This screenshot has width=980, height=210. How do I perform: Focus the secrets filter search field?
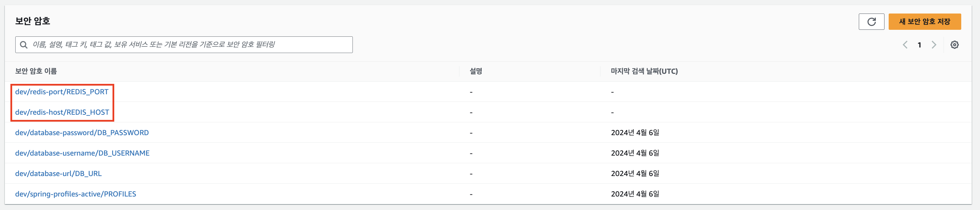[190, 45]
